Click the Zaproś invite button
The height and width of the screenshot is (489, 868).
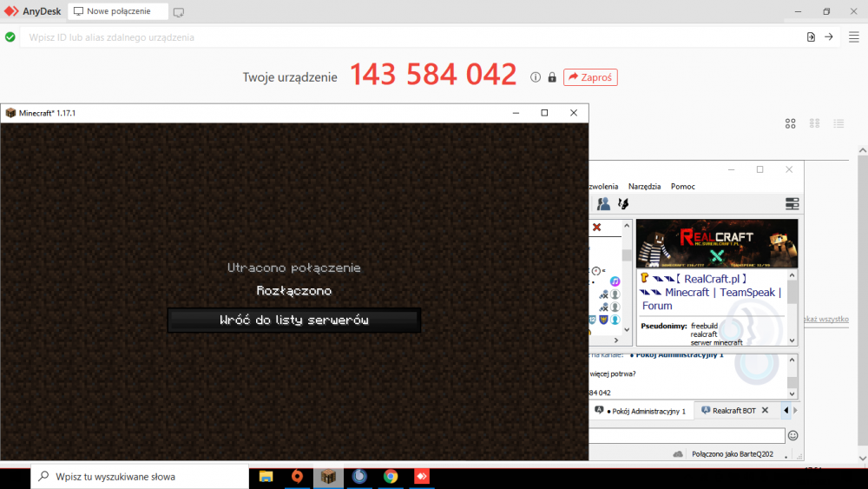(x=589, y=76)
